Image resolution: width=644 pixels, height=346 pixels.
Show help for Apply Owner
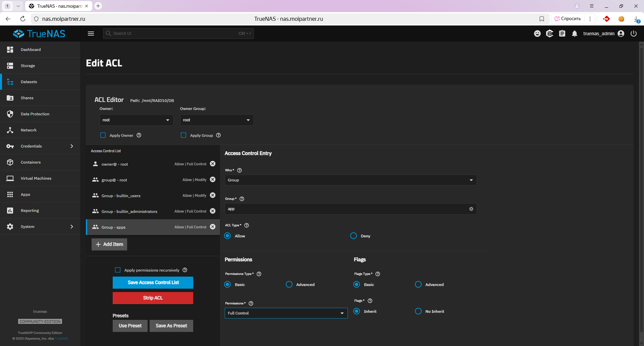click(x=139, y=135)
